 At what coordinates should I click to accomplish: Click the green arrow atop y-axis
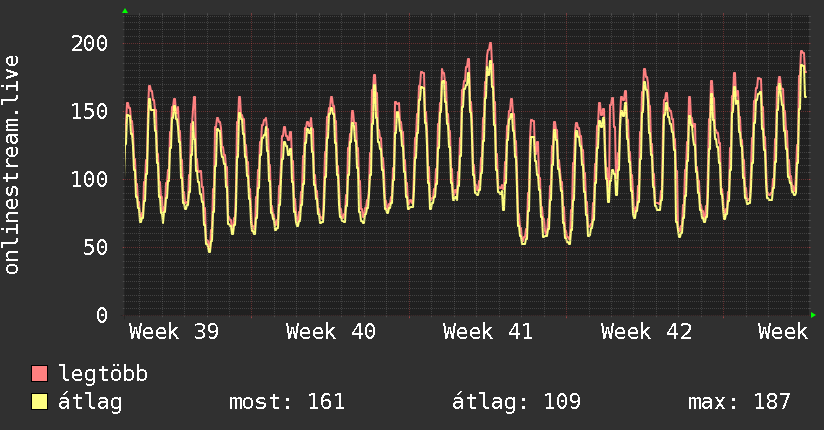pyautogui.click(x=125, y=11)
